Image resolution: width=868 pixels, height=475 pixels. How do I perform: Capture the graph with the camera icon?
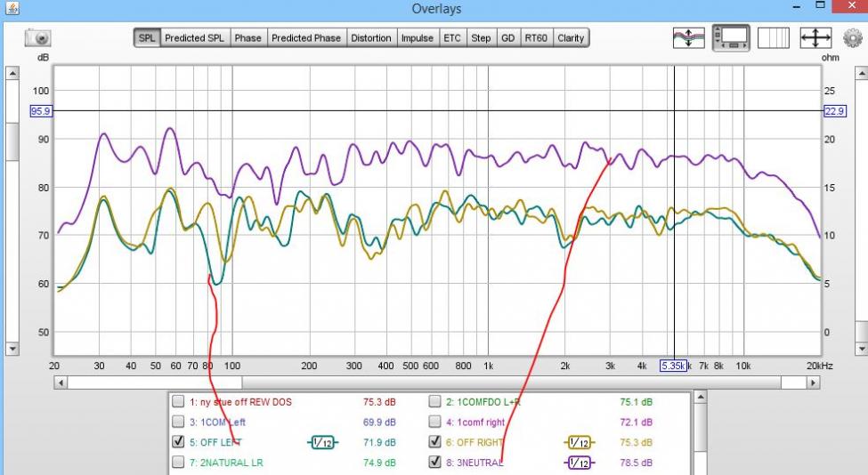coord(38,38)
